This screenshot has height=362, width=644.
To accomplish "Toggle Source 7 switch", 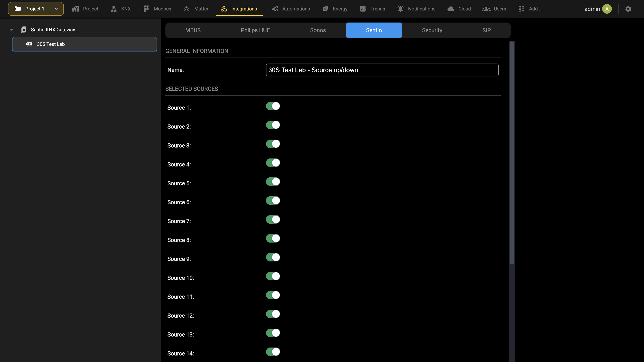I will click(x=273, y=219).
